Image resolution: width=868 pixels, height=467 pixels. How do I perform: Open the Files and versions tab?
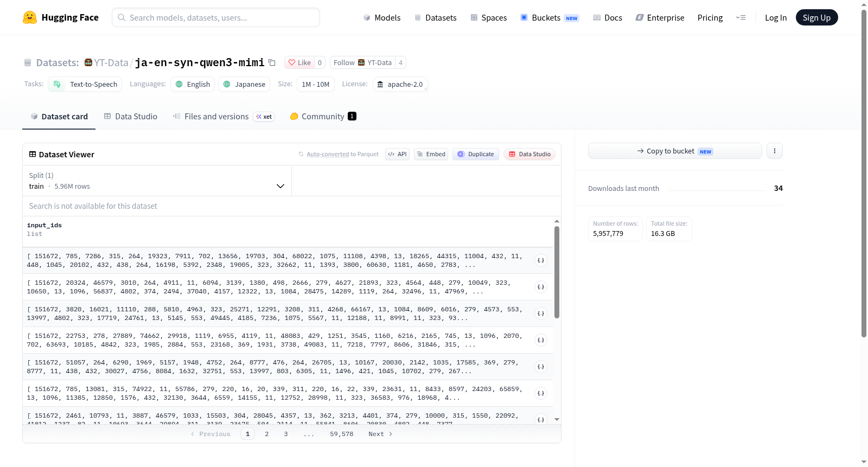224,117
